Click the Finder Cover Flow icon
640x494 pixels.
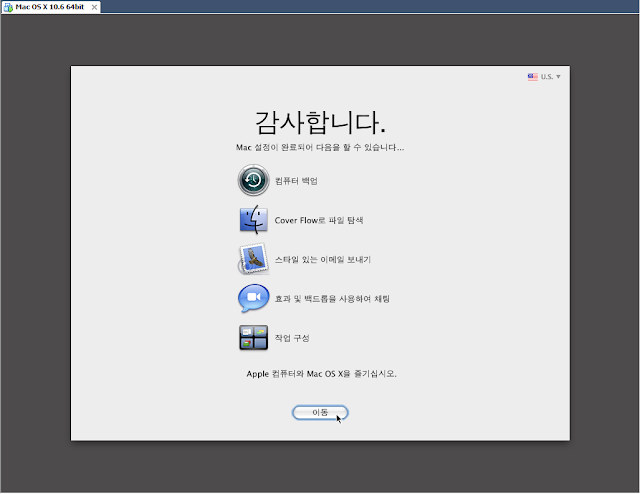coord(253,220)
